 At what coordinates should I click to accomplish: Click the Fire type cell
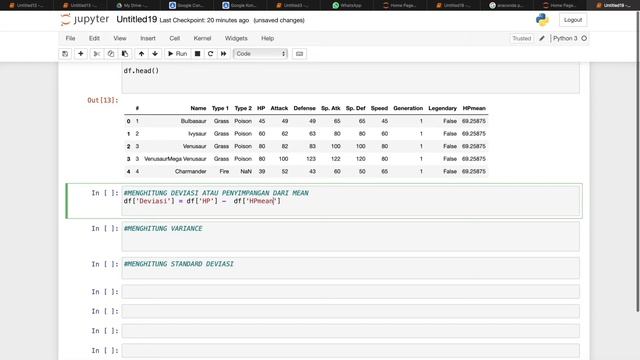[224, 171]
